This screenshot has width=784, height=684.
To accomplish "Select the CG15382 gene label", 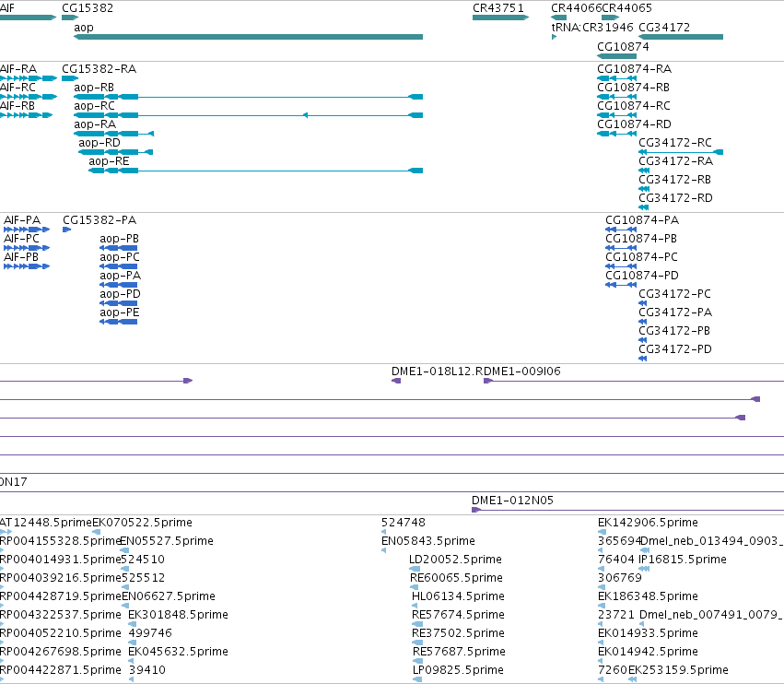I will (88, 8).
